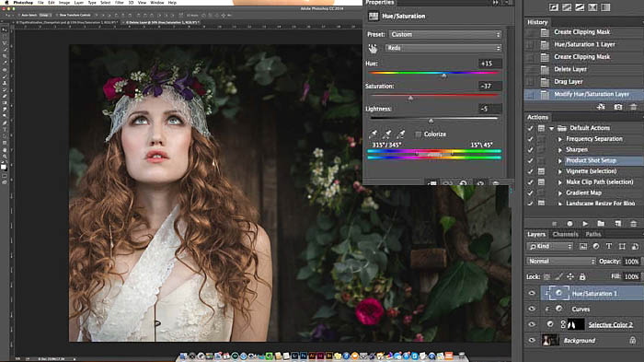Expand the Frequency Separation action
Image resolution: width=644 pixels, height=362 pixels.
559,139
